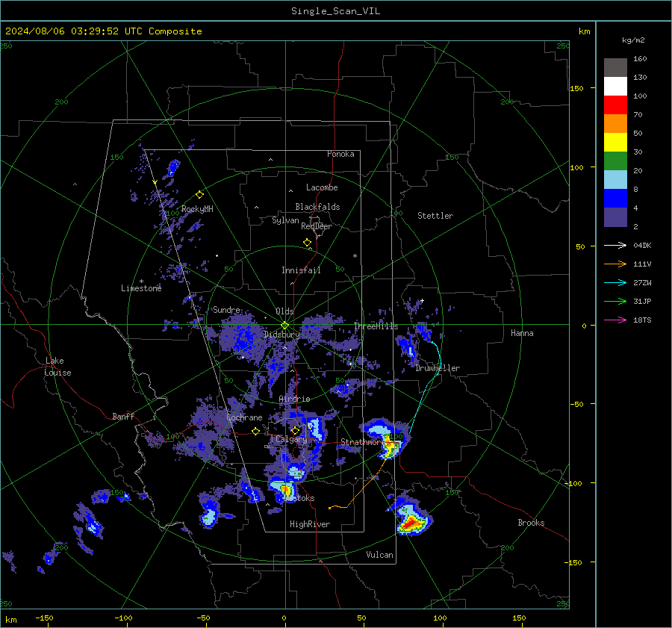672x628 pixels.
Task: Click the Stettler city label
Action: click(435, 216)
